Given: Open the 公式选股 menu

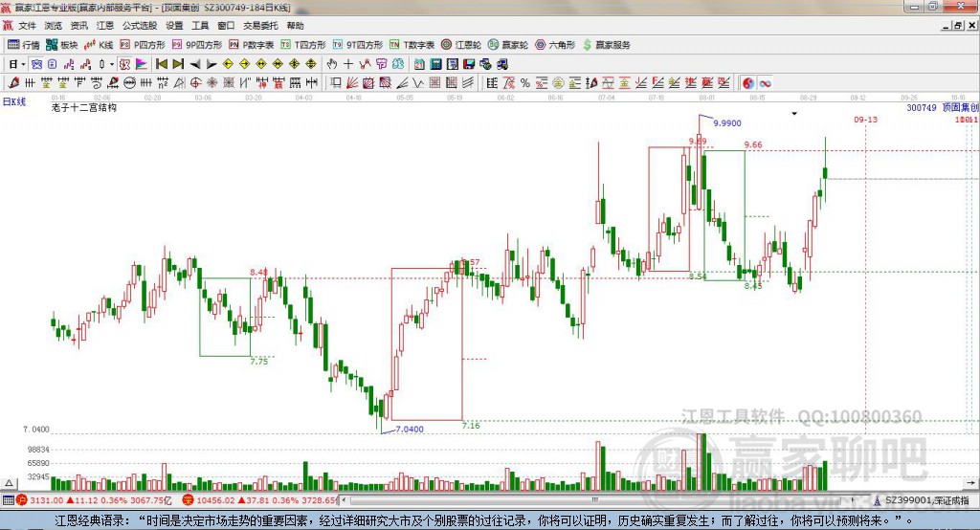Looking at the screenshot, I should coord(138,26).
